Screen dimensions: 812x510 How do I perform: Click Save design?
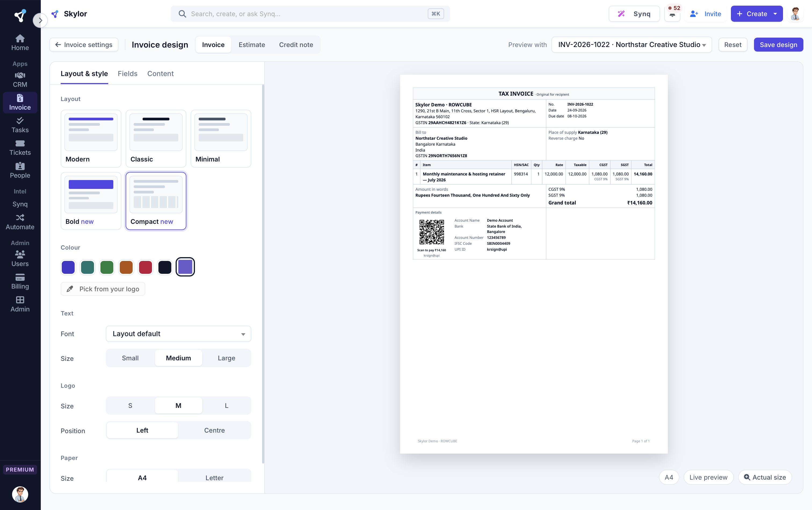[778, 45]
